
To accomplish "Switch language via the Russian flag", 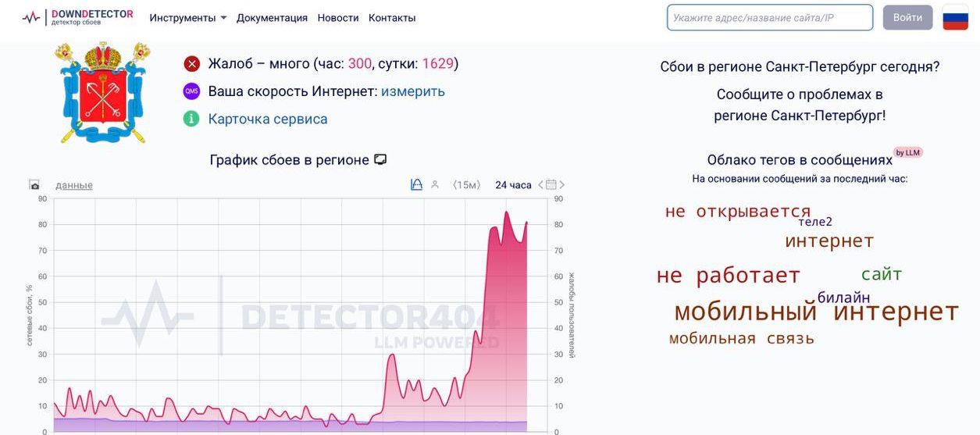I will [955, 17].
